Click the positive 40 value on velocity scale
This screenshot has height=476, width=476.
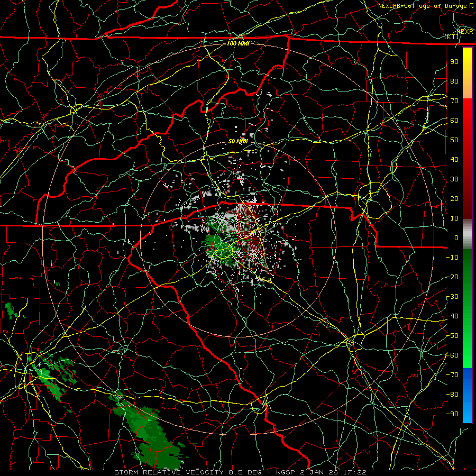454,160
